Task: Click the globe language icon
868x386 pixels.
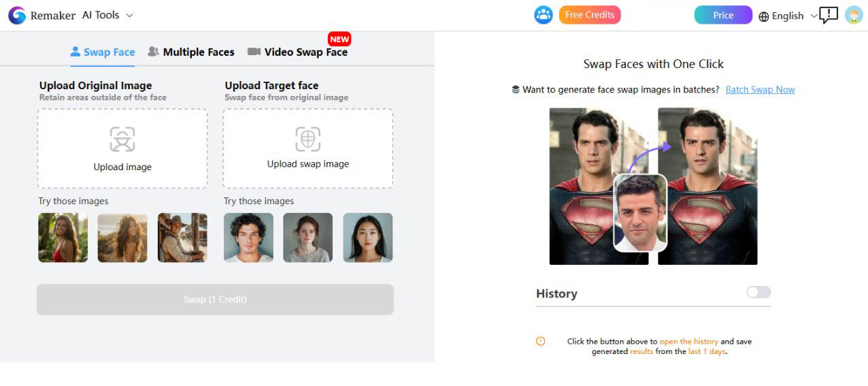Action: click(x=764, y=16)
